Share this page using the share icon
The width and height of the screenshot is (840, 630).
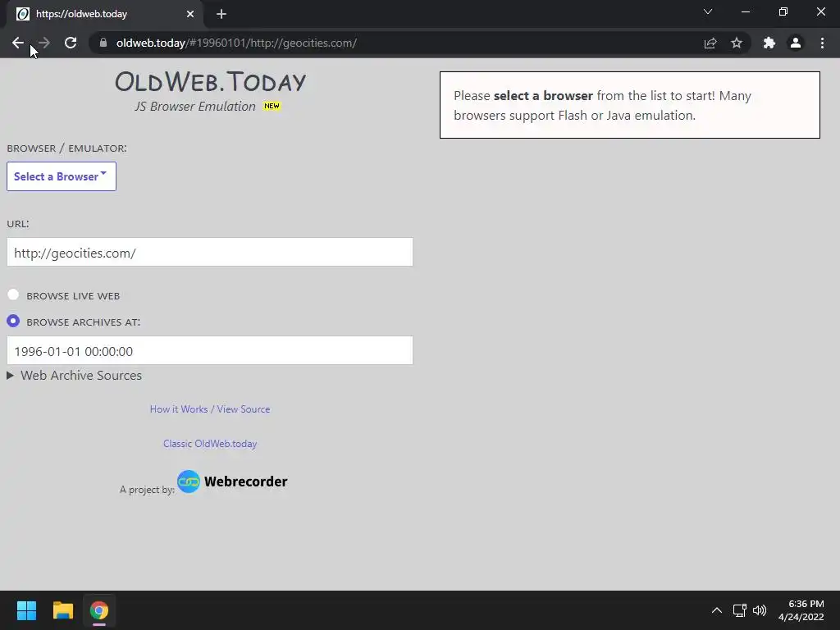tap(710, 43)
